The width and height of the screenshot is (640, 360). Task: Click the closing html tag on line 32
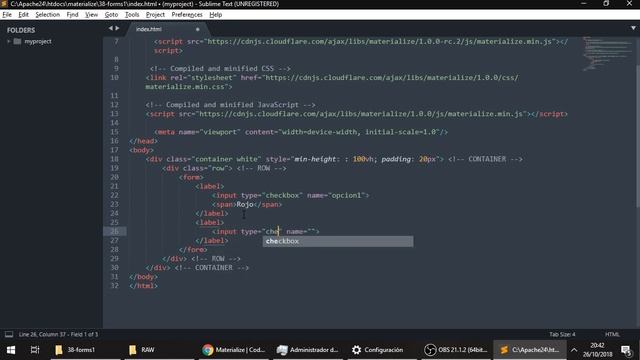pyautogui.click(x=143, y=286)
